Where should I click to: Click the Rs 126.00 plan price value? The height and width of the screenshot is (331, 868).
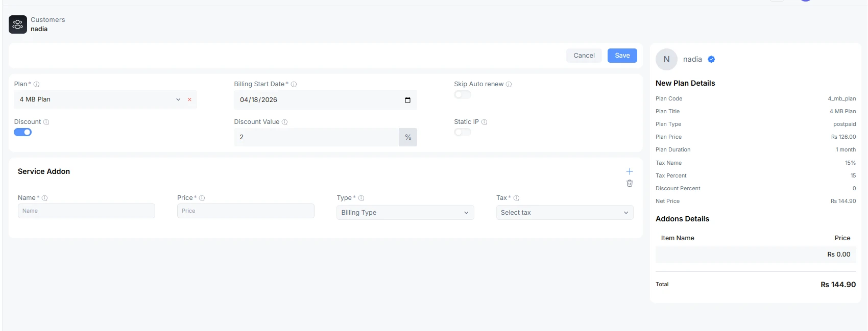coord(843,137)
